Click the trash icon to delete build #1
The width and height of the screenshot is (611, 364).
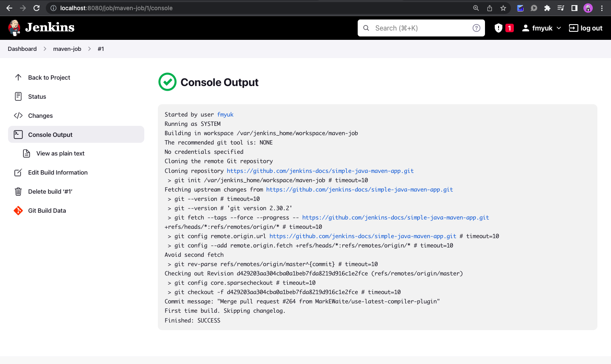click(19, 191)
